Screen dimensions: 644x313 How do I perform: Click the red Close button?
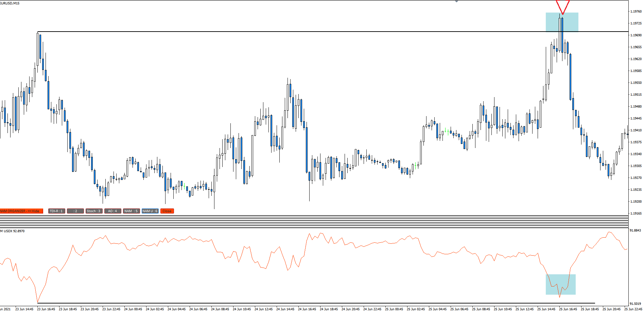(x=167, y=211)
